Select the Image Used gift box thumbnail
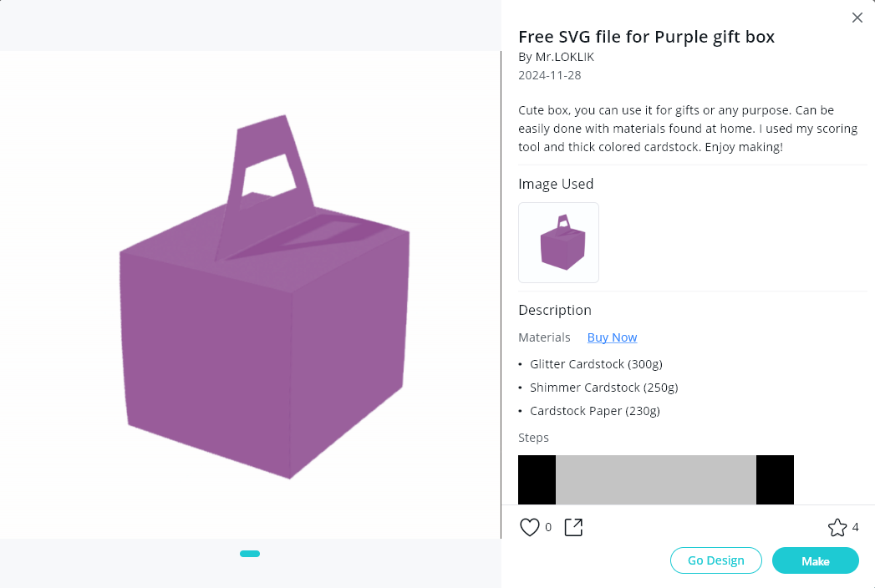Viewport: 875px width, 588px height. click(x=558, y=242)
